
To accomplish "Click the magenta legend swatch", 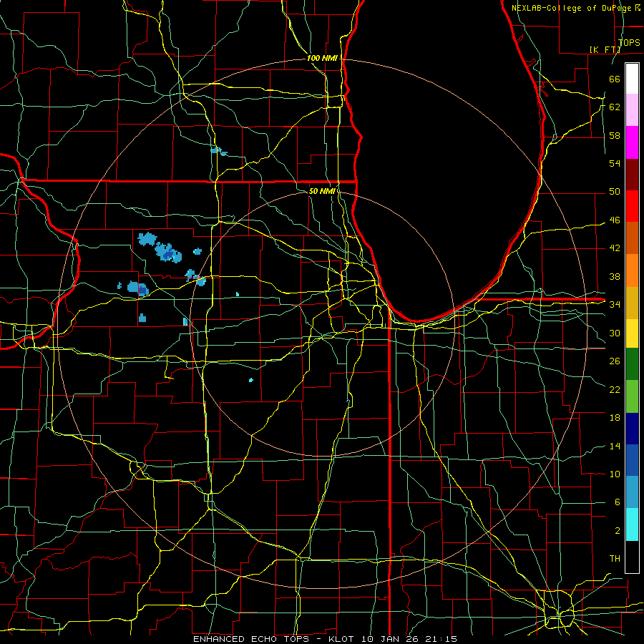I will click(632, 142).
